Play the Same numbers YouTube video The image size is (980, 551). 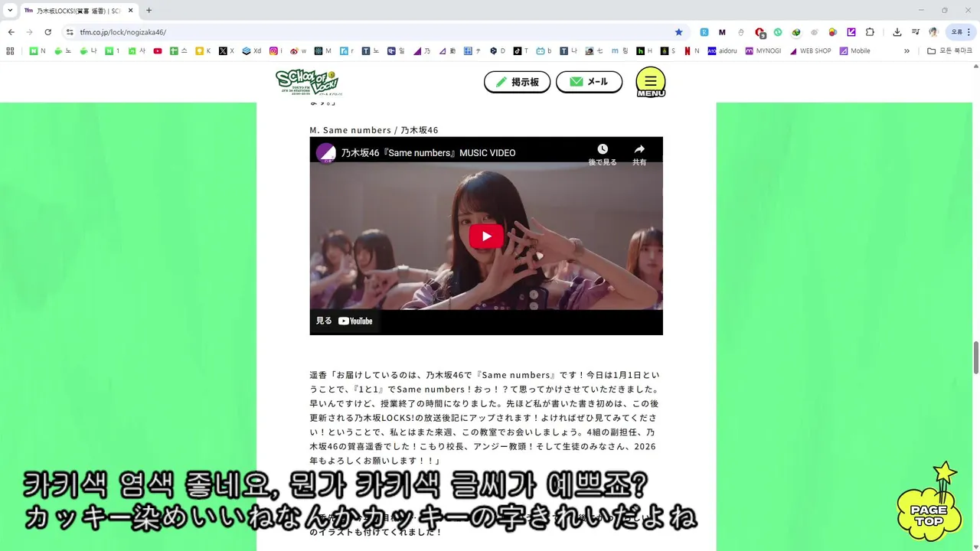pyautogui.click(x=486, y=236)
